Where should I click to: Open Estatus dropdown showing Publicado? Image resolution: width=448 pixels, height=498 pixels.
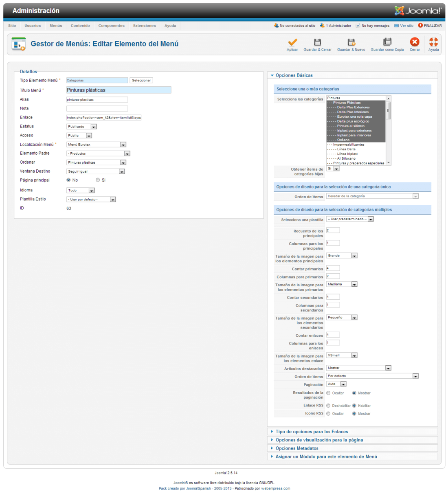click(81, 127)
